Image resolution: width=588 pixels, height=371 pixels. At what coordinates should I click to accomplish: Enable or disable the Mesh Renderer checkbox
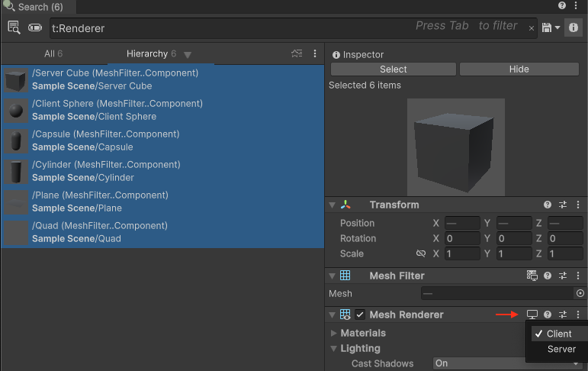[x=360, y=315]
